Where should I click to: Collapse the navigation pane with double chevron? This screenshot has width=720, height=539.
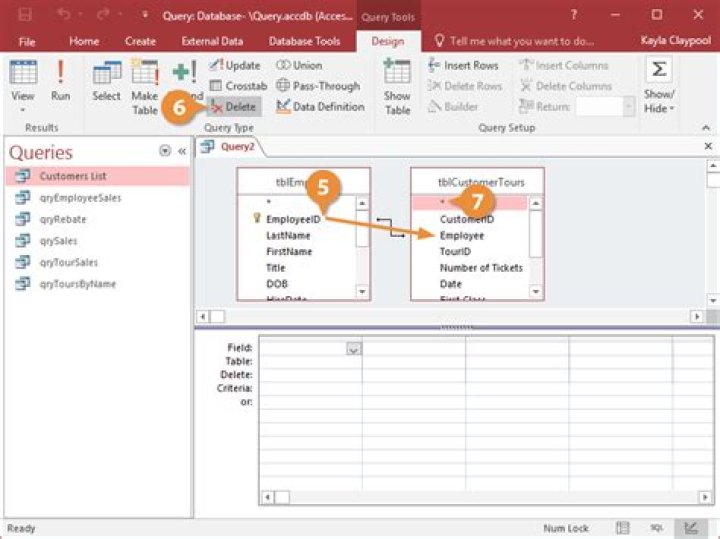[182, 151]
